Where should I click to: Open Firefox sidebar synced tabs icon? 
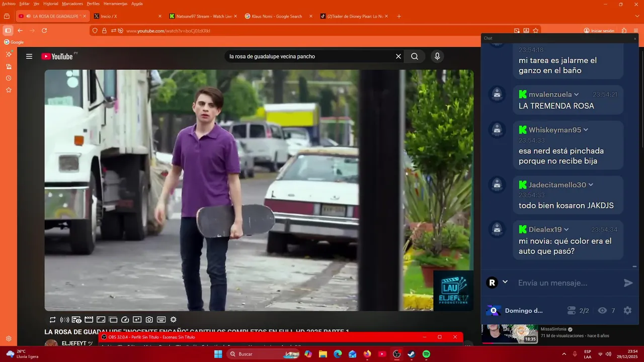click(9, 66)
